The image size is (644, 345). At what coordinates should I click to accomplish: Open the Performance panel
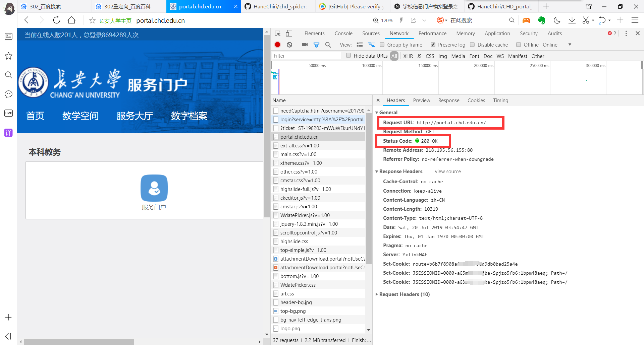coord(432,33)
